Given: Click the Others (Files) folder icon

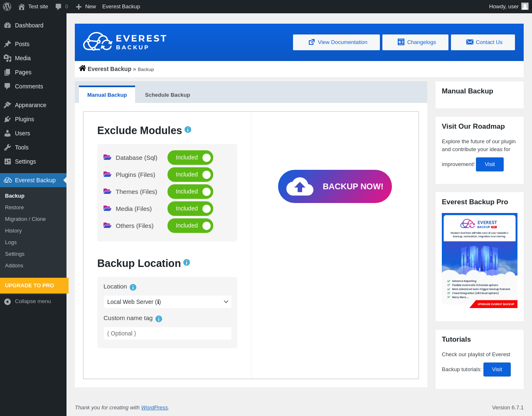Looking at the screenshot, I should click(108, 225).
